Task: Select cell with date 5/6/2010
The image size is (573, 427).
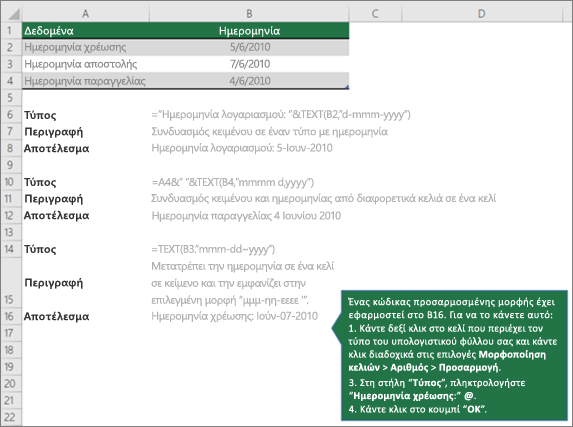Action: click(249, 47)
